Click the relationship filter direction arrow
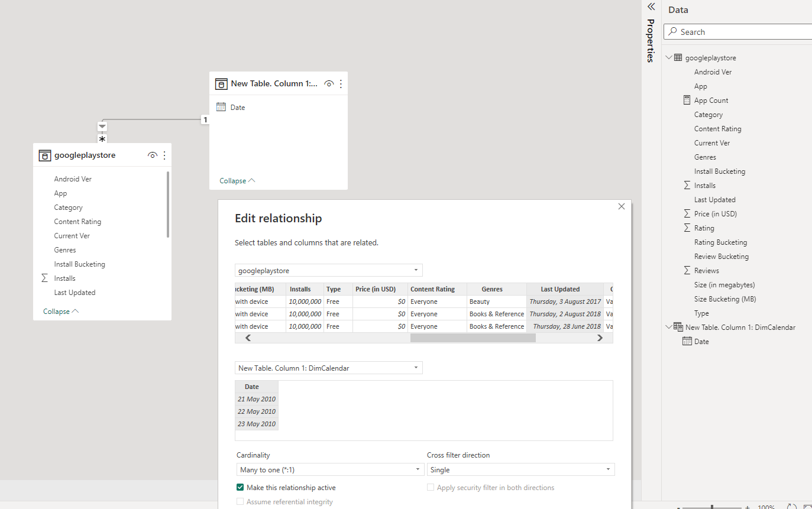 pyautogui.click(x=102, y=127)
